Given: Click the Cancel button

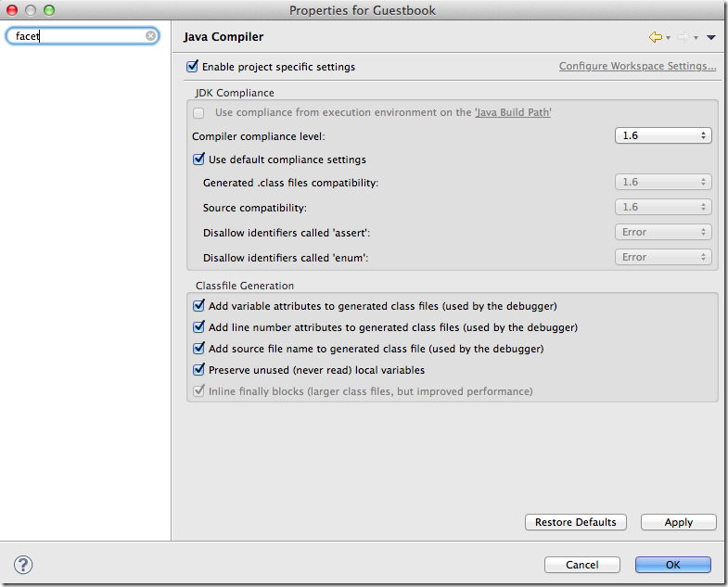Looking at the screenshot, I should click(x=582, y=565).
